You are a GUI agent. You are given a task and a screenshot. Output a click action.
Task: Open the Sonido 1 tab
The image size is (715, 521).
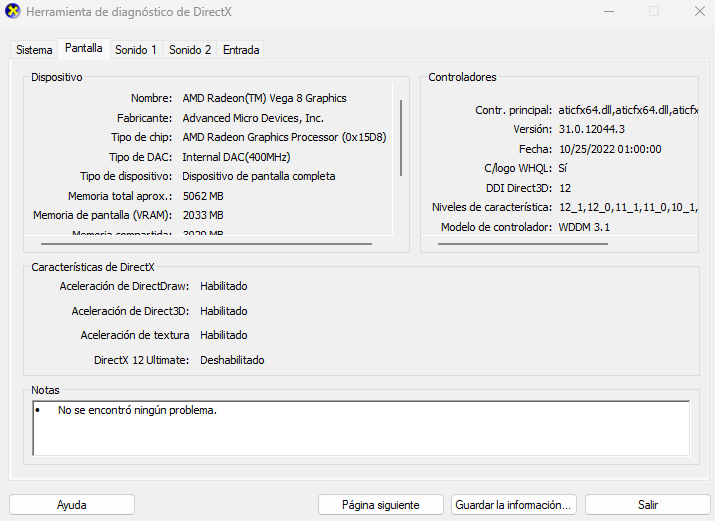pyautogui.click(x=135, y=50)
